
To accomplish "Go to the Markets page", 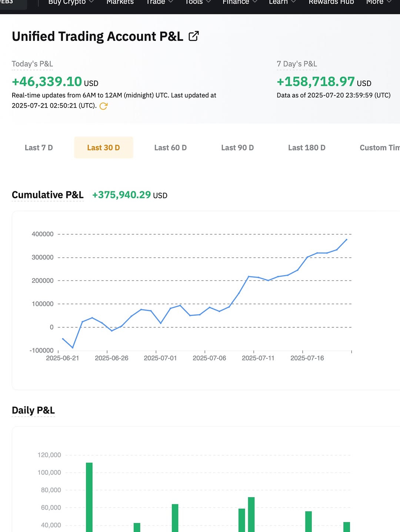I will (x=120, y=2).
